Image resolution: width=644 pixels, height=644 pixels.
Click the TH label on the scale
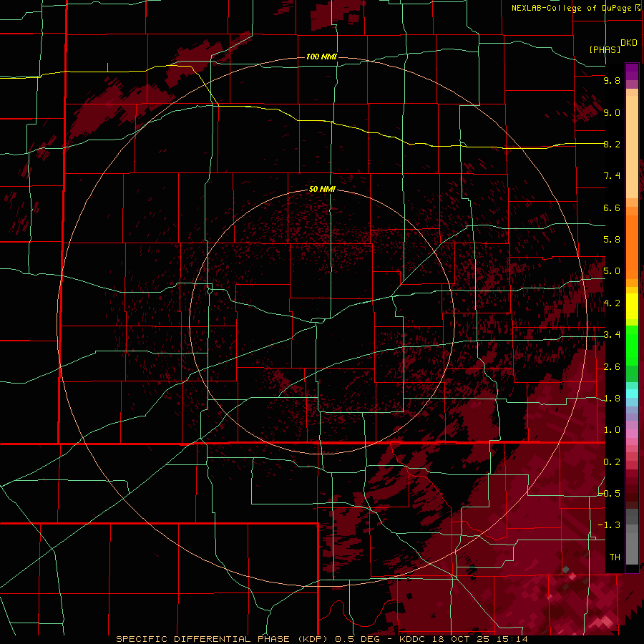[615, 557]
